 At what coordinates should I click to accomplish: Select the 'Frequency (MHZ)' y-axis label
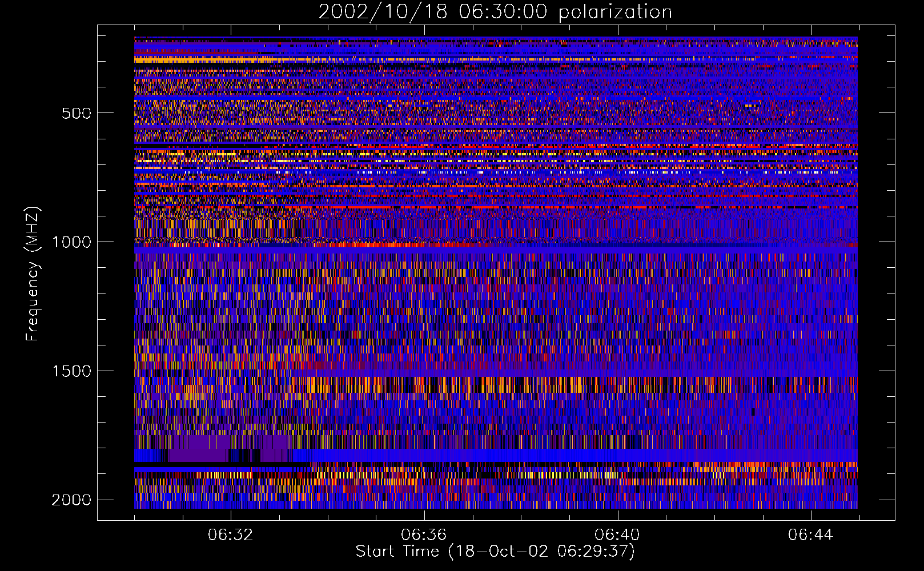(x=32, y=274)
